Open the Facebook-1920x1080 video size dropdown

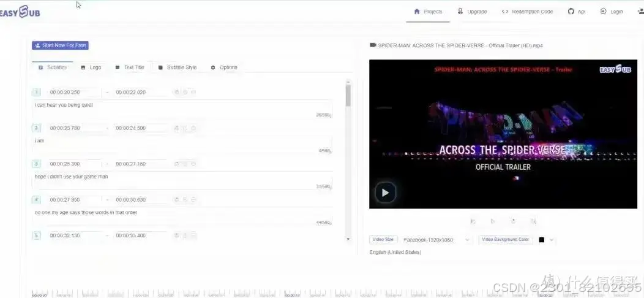[436, 240]
